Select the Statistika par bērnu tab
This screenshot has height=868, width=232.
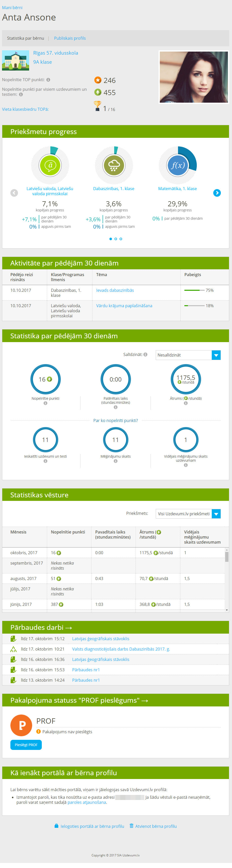point(26,38)
